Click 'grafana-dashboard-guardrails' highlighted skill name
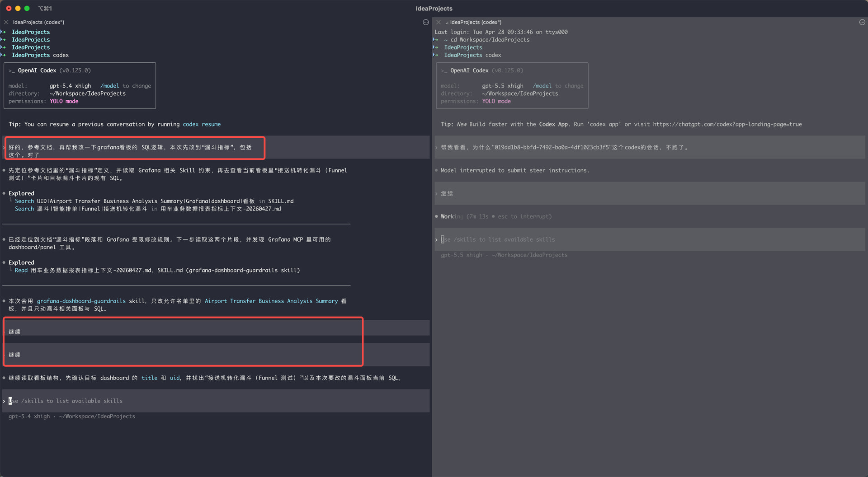Image resolution: width=868 pixels, height=477 pixels. pos(81,301)
